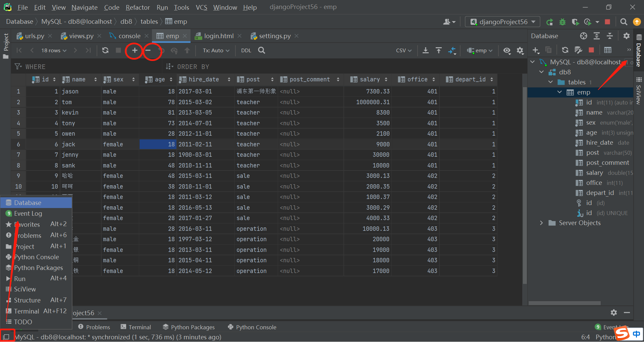The height and width of the screenshot is (342, 644).
Task: Click the orange update arrow icon
Action: click(637, 22)
